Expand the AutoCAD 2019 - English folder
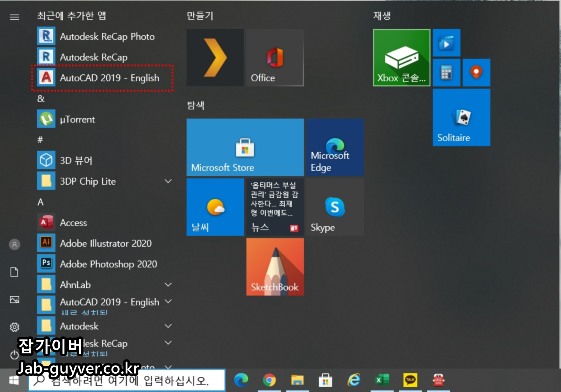561x392 pixels. tap(104, 305)
